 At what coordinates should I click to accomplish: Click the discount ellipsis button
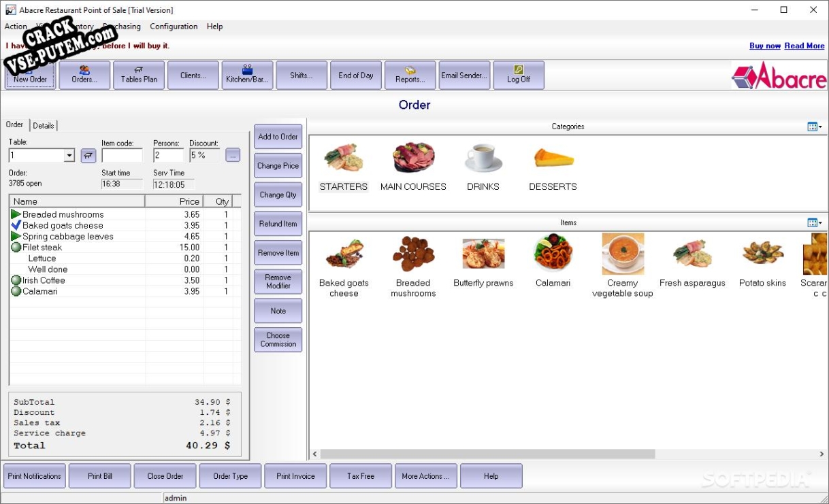pyautogui.click(x=233, y=156)
